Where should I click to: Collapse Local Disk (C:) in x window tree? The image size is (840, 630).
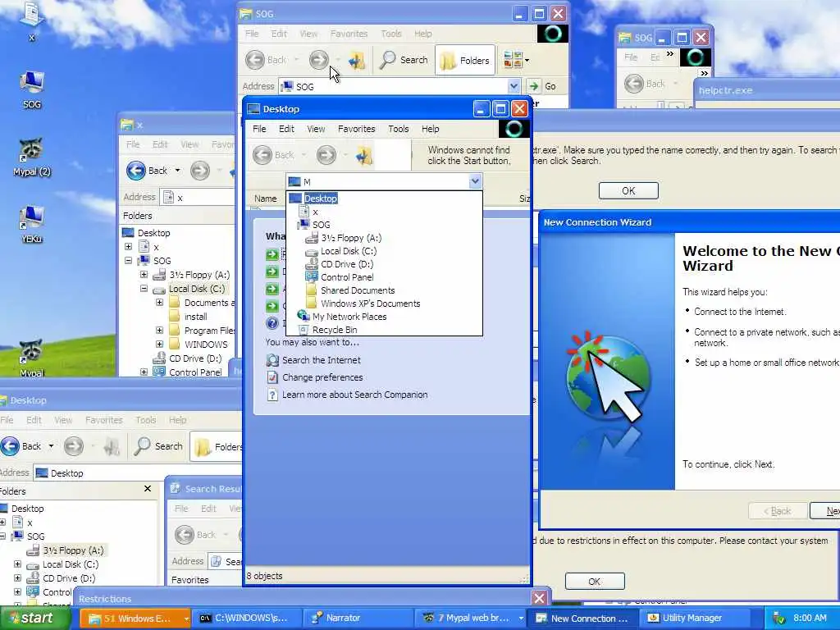pos(144,288)
